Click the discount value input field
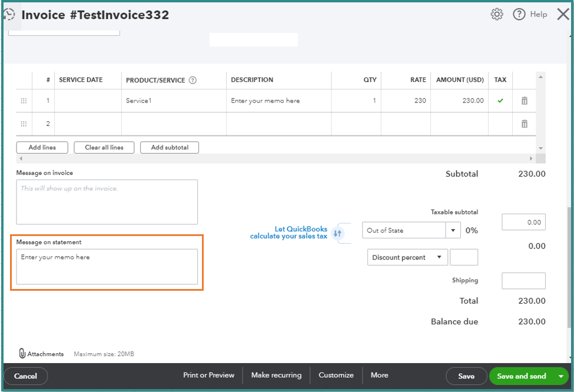The height and width of the screenshot is (392, 574). pyautogui.click(x=464, y=257)
